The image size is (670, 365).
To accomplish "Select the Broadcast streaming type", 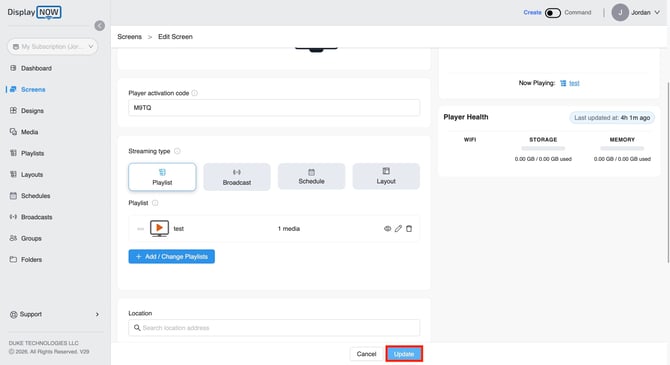I will [x=237, y=177].
